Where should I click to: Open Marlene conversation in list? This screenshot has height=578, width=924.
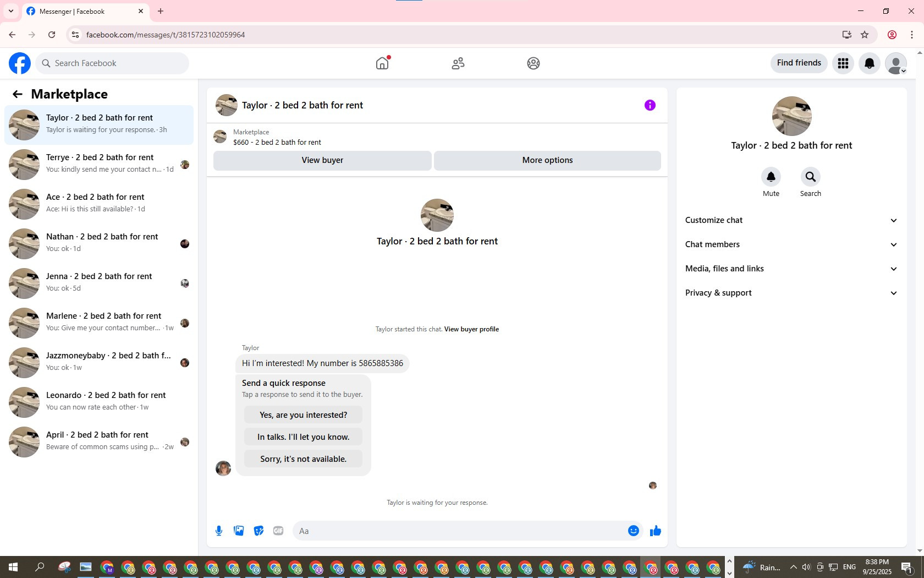tap(99, 323)
